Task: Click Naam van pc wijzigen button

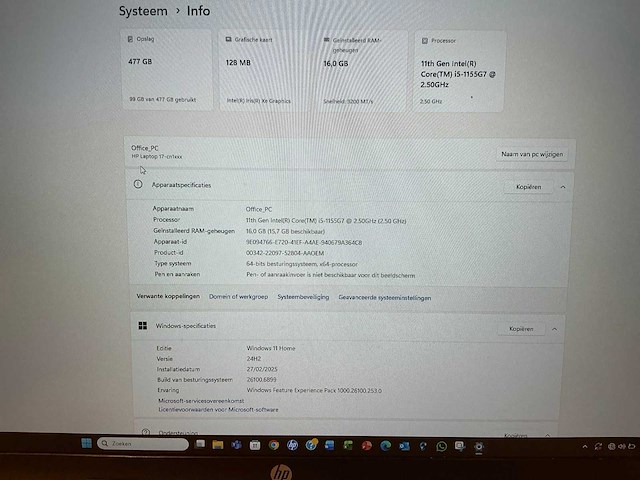Action: [532, 154]
